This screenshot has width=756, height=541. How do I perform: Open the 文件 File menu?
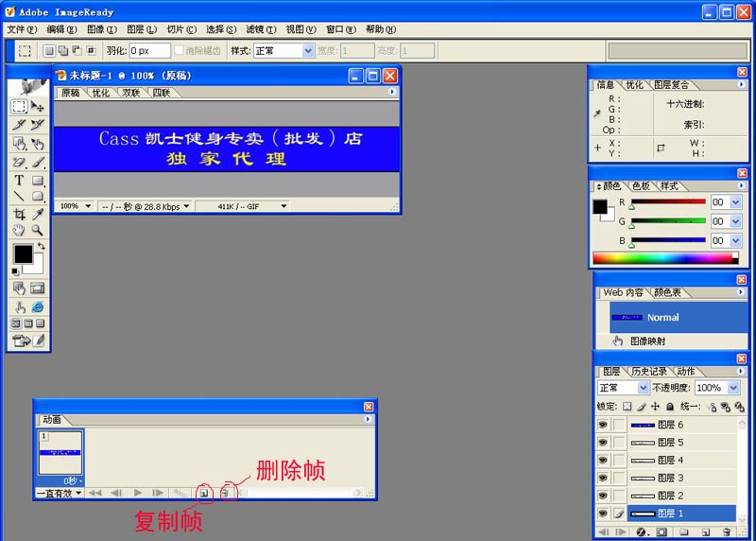[x=22, y=29]
